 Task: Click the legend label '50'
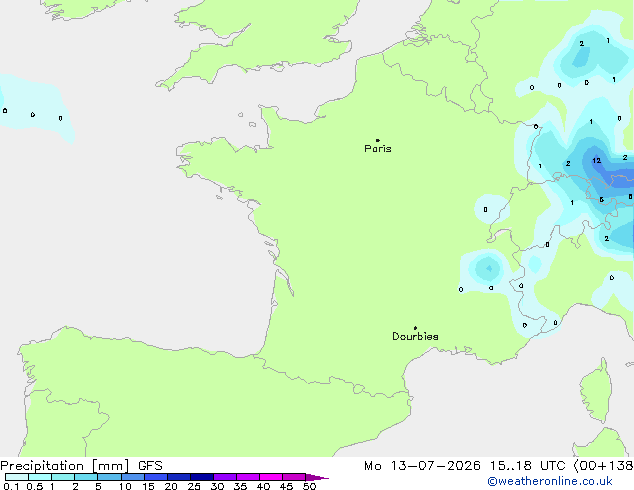point(309,486)
